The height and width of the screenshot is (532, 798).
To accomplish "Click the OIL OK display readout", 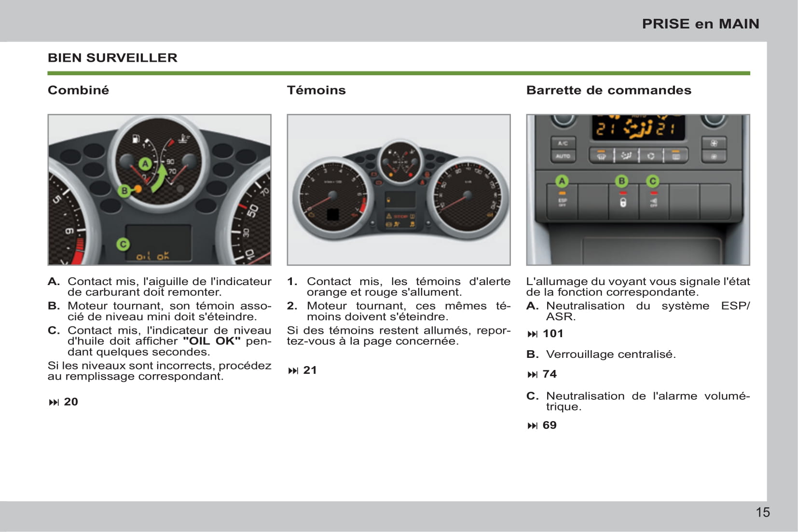I will point(153,256).
